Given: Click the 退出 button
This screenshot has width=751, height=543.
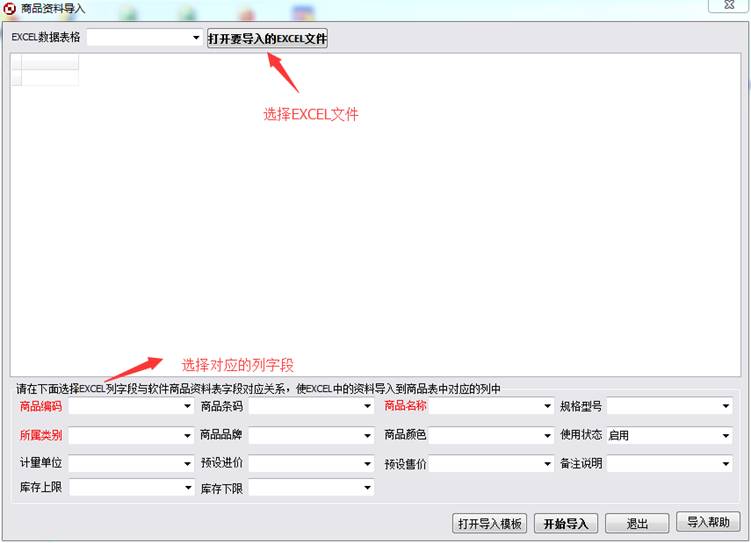Looking at the screenshot, I should coord(637,523).
